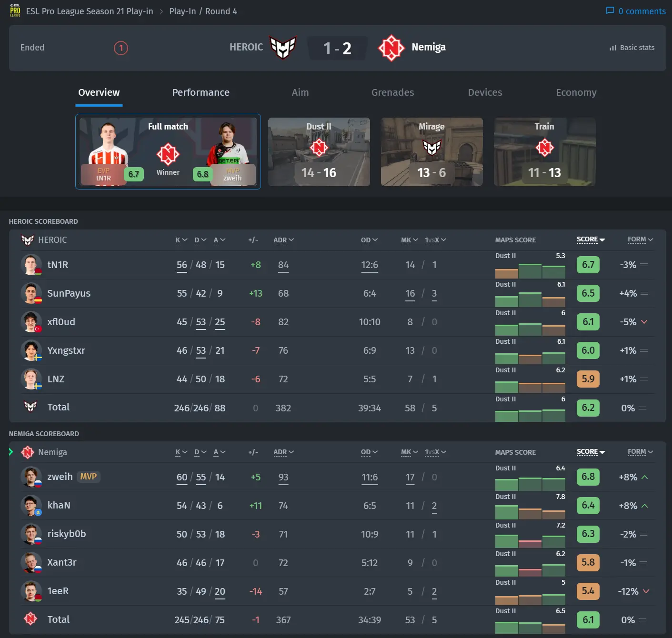The width and height of the screenshot is (672, 638).
Task: Click the HEROIC logo in Total row
Action: pyautogui.click(x=30, y=407)
